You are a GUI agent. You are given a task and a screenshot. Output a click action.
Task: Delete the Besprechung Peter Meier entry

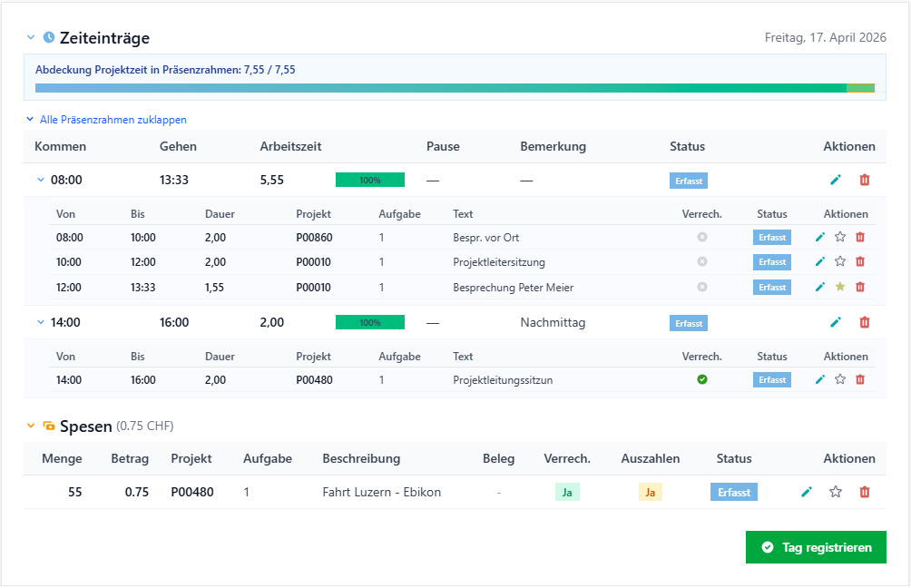(x=860, y=287)
